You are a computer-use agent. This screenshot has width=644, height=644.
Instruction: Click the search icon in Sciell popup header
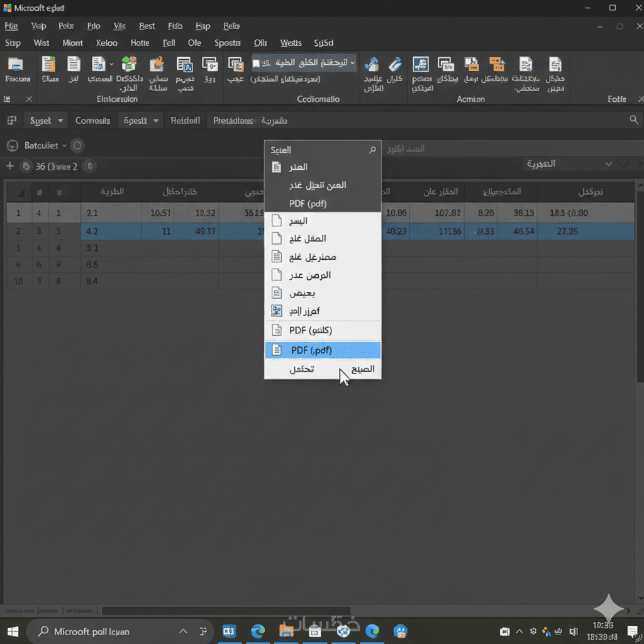coord(372,150)
